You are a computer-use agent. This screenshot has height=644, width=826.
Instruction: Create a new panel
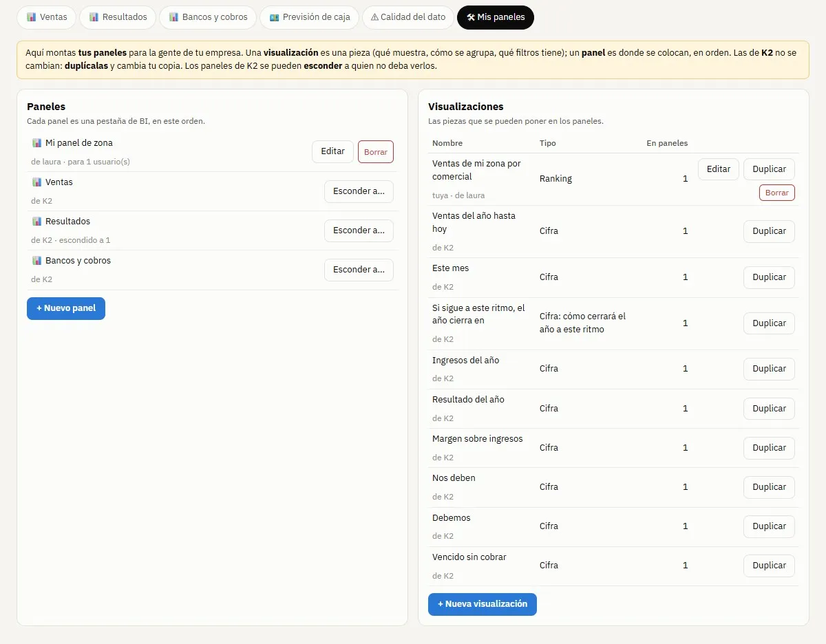click(x=66, y=308)
